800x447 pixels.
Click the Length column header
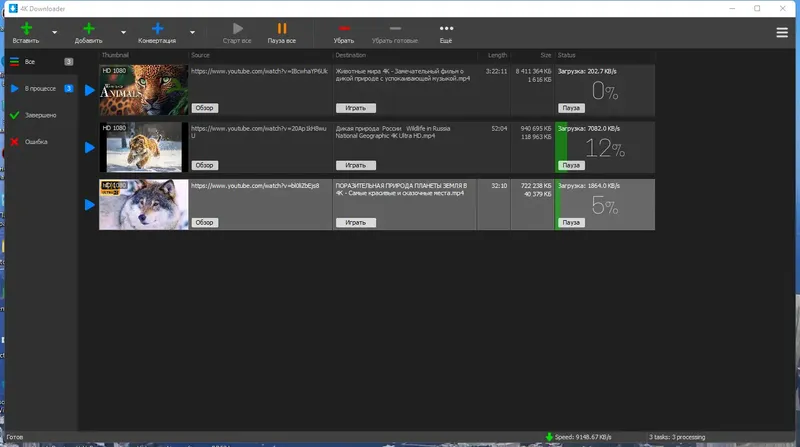point(497,55)
